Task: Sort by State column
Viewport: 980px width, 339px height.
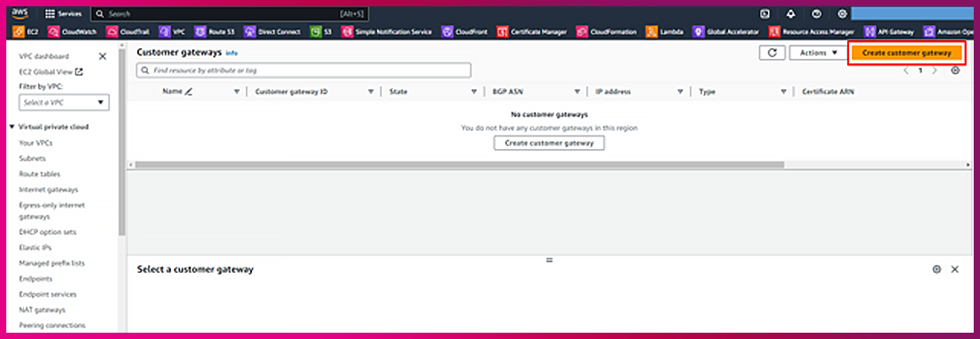Action: [474, 92]
